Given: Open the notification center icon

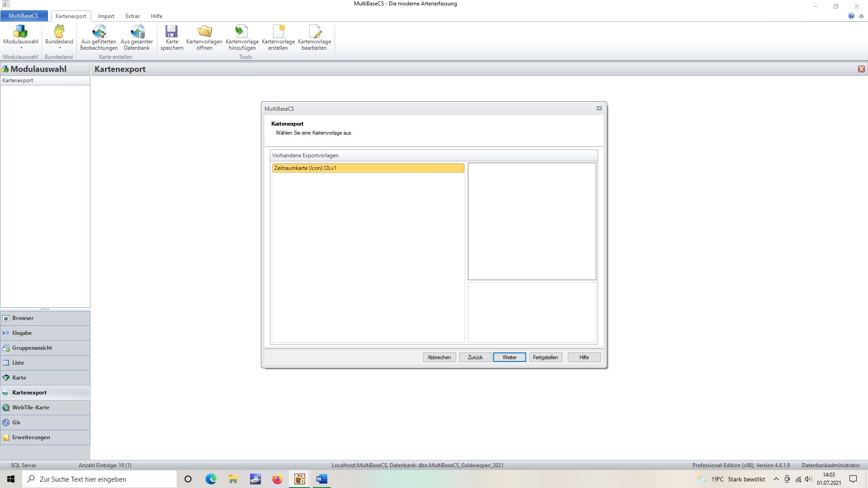Looking at the screenshot, I should (853, 479).
